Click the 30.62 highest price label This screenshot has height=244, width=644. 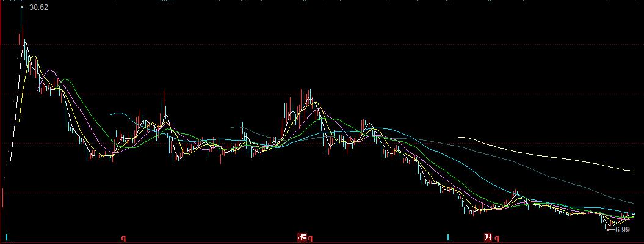tap(38, 7)
